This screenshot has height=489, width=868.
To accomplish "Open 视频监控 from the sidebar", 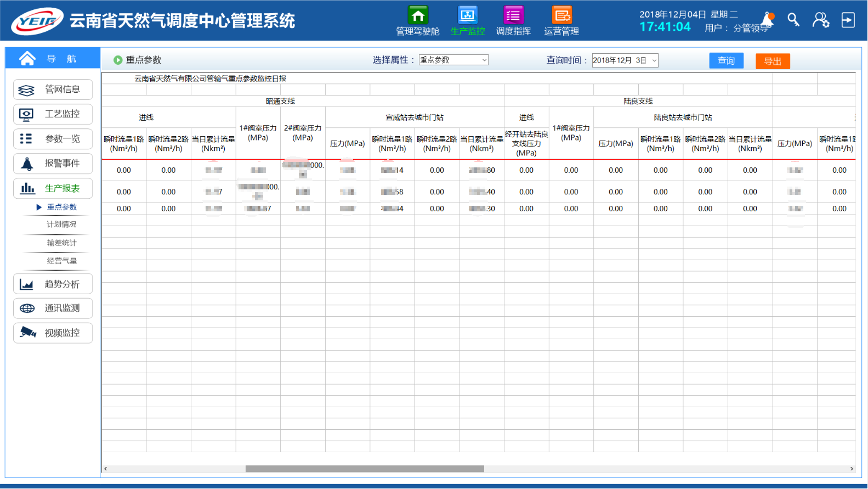I will [53, 333].
